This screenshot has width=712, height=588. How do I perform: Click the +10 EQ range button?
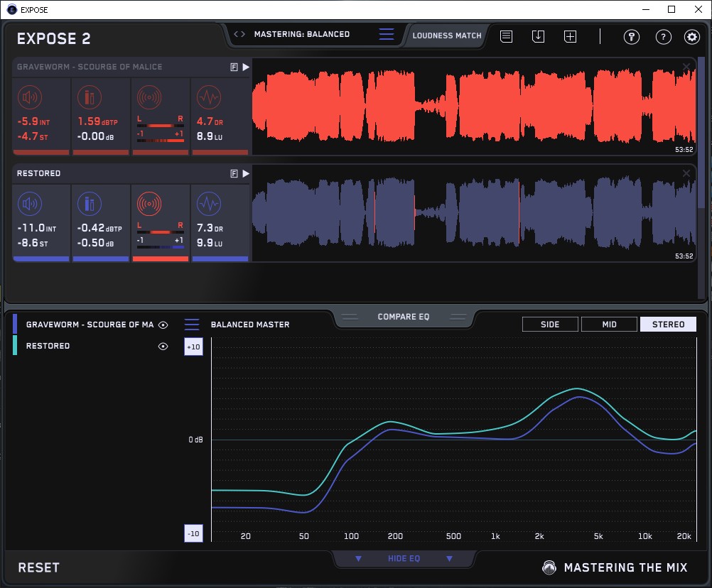[193, 347]
